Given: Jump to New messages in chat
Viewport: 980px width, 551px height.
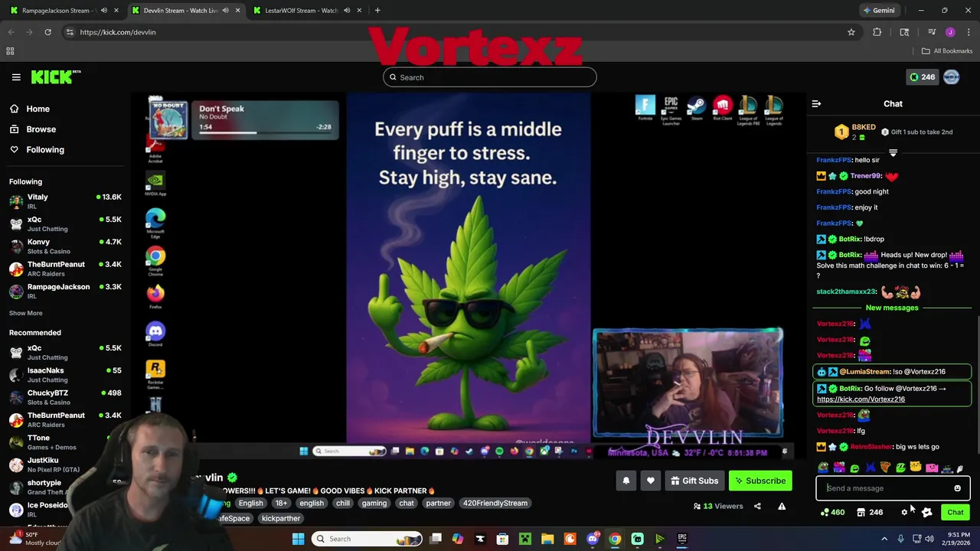Looking at the screenshot, I should click(892, 308).
